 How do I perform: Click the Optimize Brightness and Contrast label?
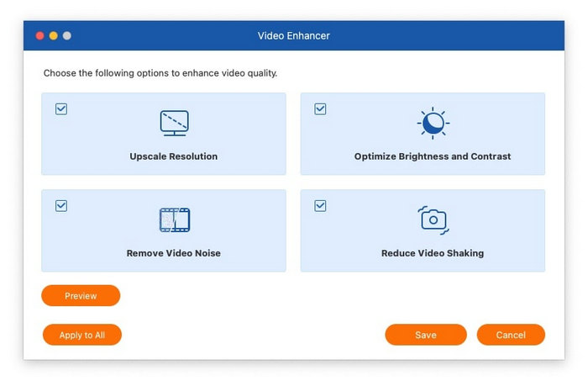433,156
